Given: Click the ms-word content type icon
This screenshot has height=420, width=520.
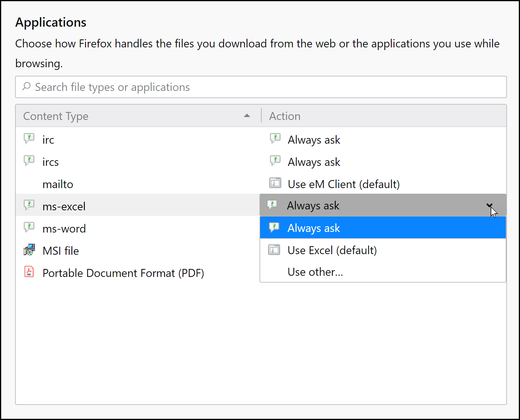Looking at the screenshot, I should [x=29, y=227].
